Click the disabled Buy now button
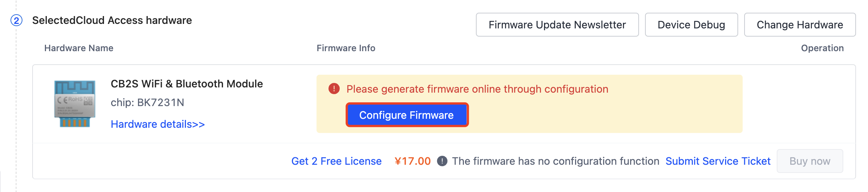 [810, 161]
